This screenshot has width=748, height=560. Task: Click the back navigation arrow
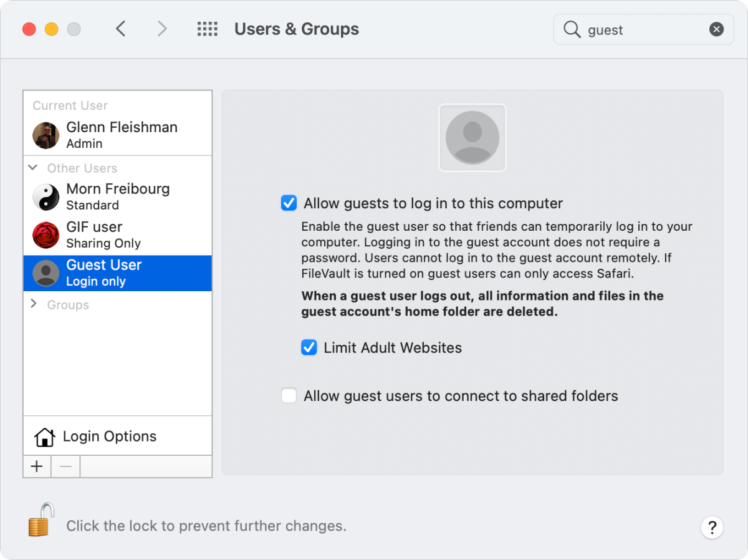121,29
